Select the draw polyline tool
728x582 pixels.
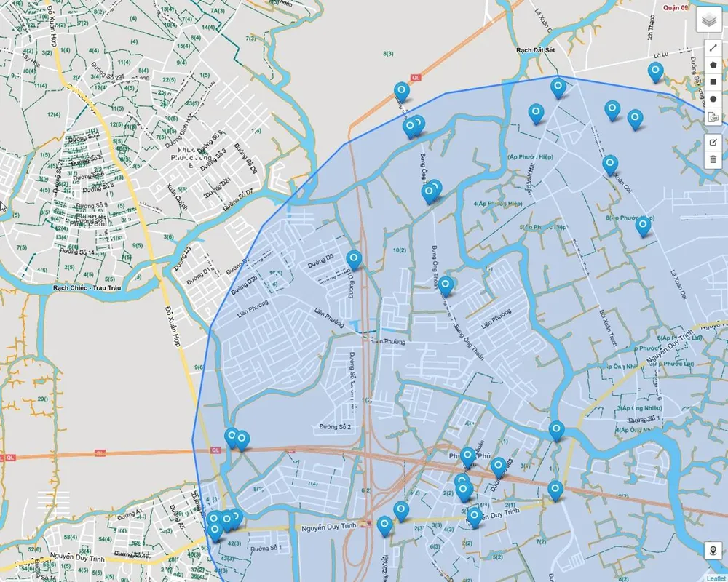pyautogui.click(x=713, y=47)
